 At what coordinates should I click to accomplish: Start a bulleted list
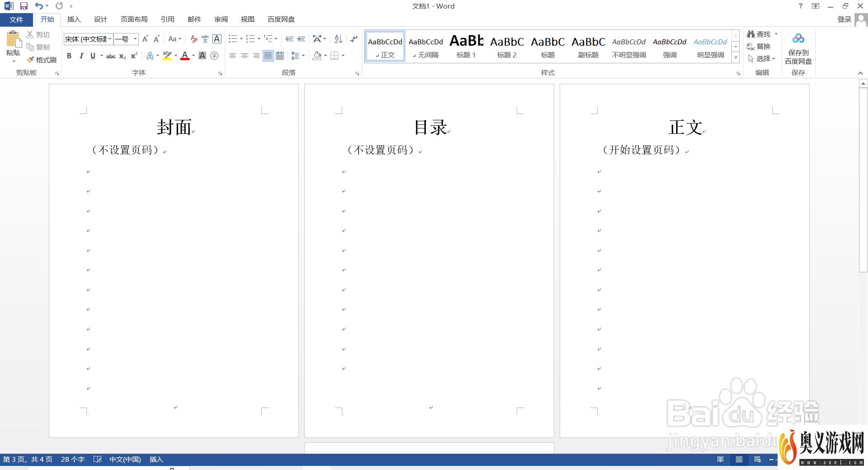(233, 39)
